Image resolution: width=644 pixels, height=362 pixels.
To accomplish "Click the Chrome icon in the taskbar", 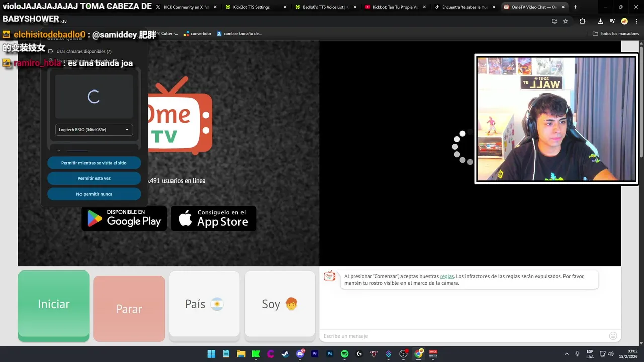I will coord(418,354).
